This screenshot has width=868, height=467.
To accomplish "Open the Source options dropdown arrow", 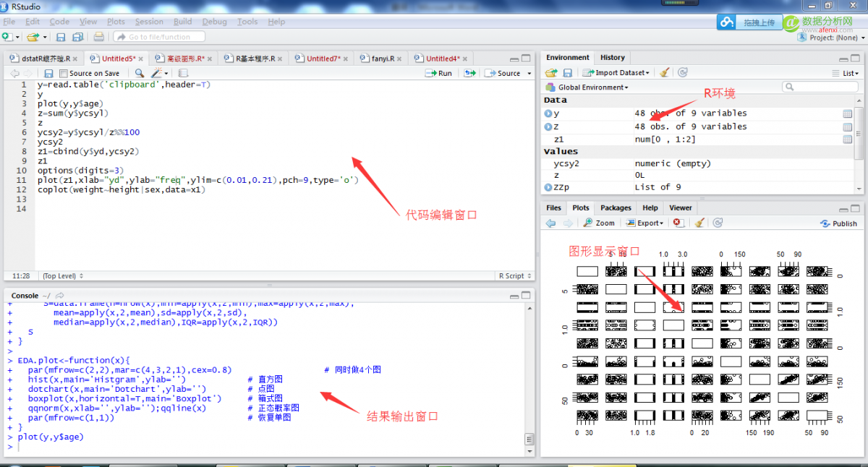I will point(529,74).
